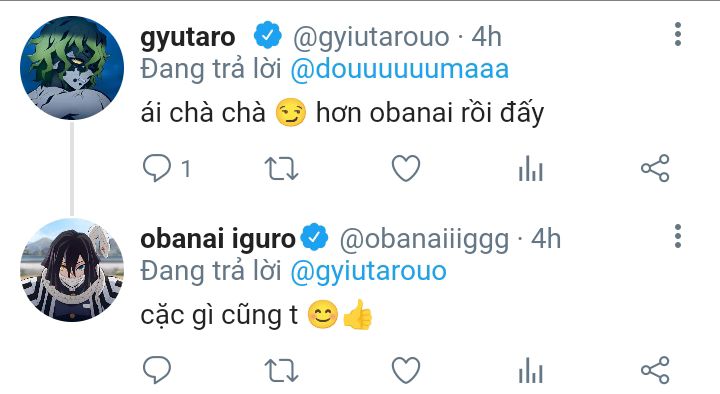Like gyutaro's tweet with the heart icon

[406, 168]
